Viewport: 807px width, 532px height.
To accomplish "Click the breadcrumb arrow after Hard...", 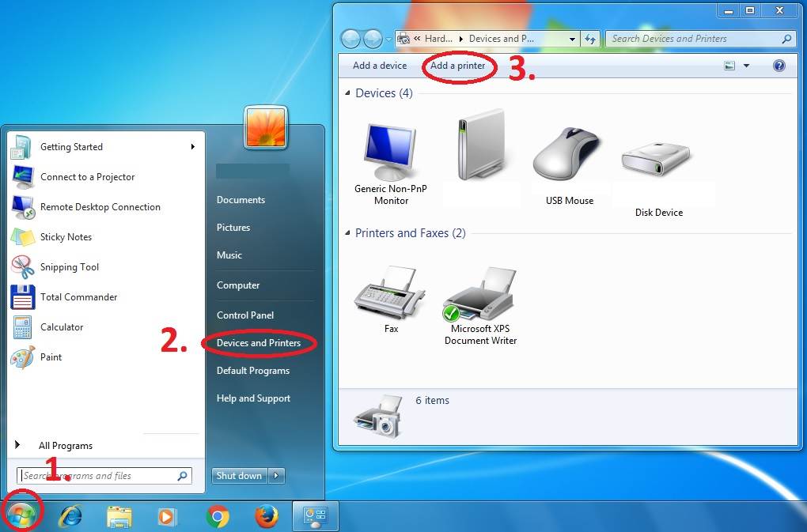I will (x=460, y=39).
